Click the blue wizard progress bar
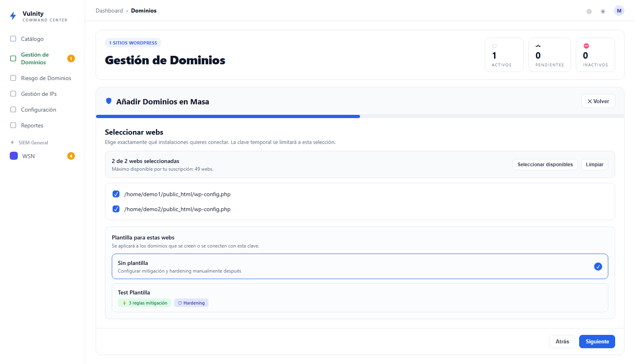Screen dimensions: 635x364 pyautogui.click(x=228, y=116)
